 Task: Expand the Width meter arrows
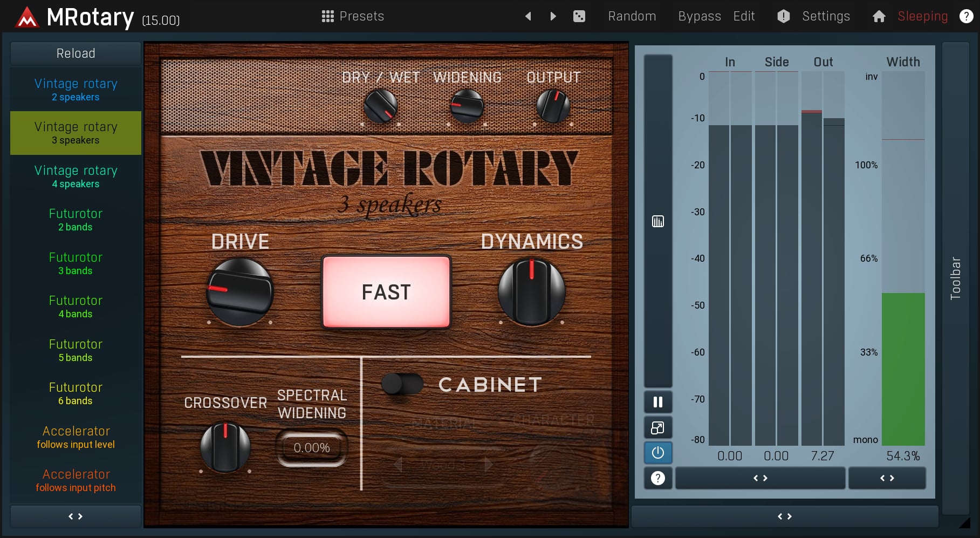pos(887,478)
